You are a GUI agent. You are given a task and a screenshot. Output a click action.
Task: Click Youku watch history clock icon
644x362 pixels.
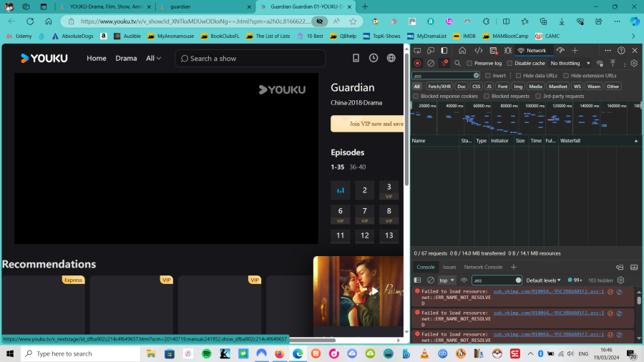point(374,58)
